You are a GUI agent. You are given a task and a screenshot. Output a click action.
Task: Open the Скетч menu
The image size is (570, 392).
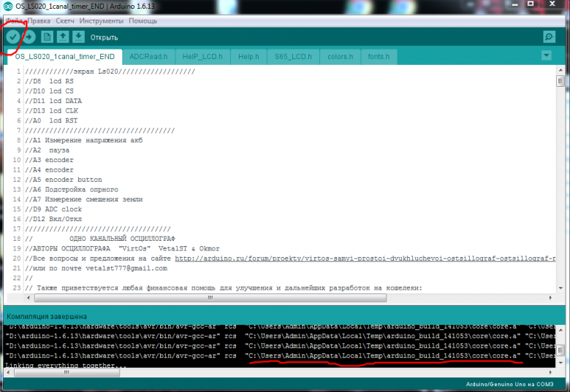(65, 21)
